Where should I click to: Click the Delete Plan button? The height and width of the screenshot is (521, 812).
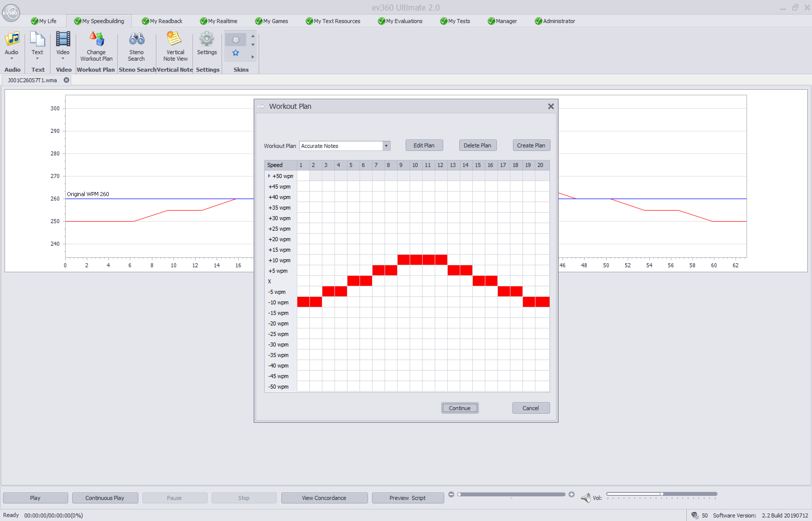478,145
